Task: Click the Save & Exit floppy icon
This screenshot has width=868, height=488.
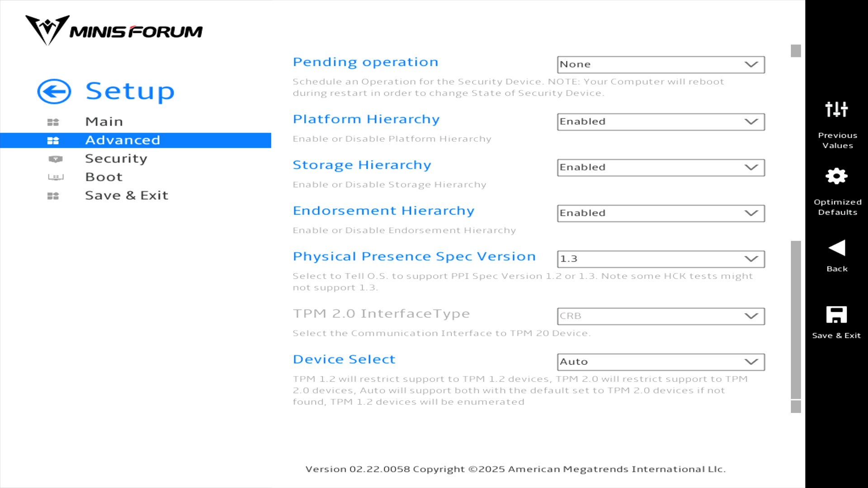Action: pyautogui.click(x=836, y=315)
